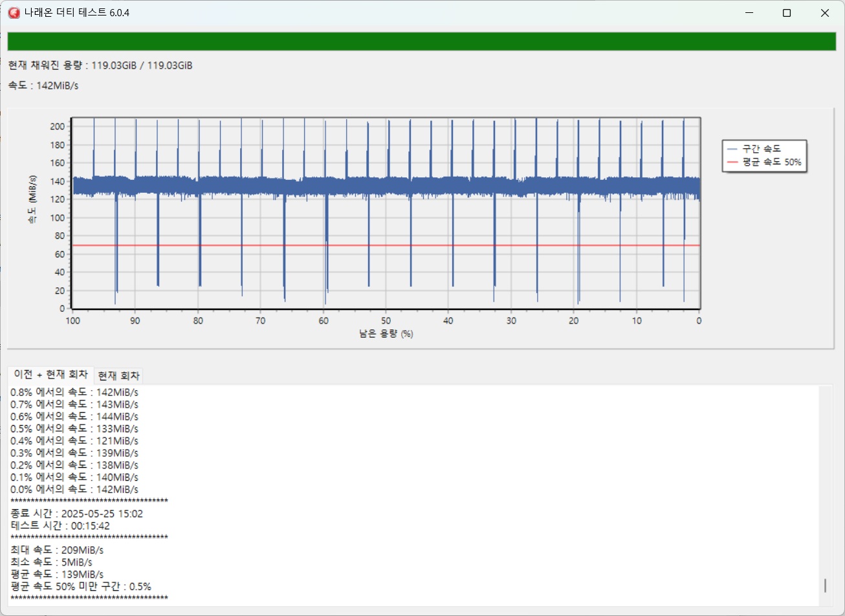Viewport: 845px width, 616px height.
Task: Click the 평균 속도 : 139MiB/s result line
Action: click(x=57, y=575)
